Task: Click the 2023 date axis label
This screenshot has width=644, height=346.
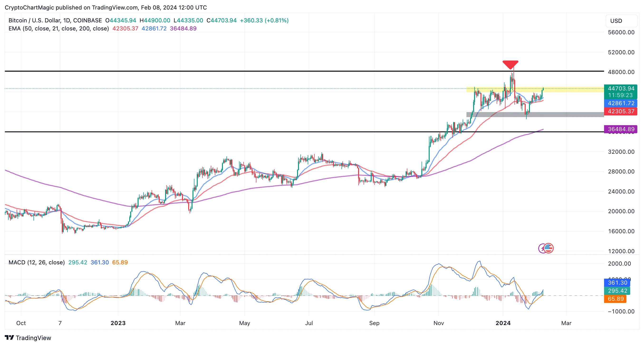Action: (118, 323)
